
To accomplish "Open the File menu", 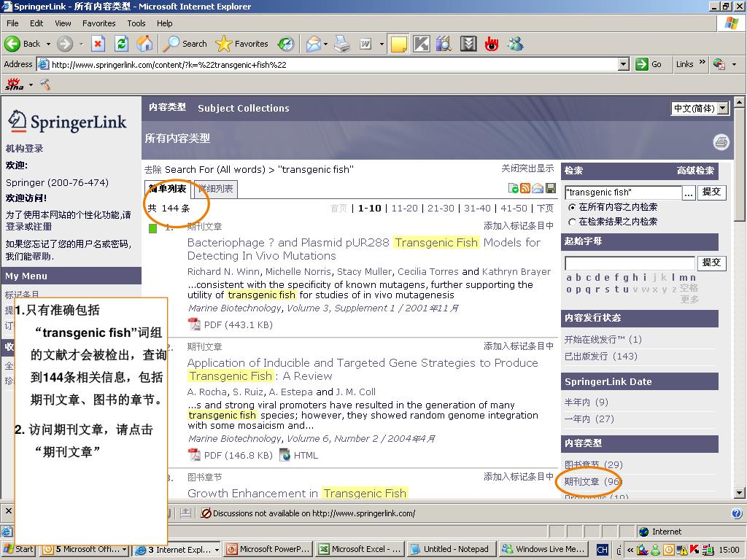I will (12, 23).
